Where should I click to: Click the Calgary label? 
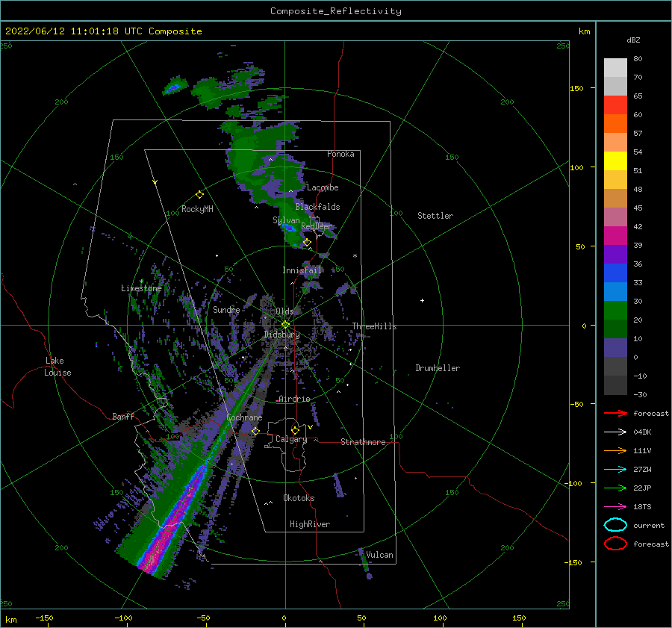tap(291, 439)
